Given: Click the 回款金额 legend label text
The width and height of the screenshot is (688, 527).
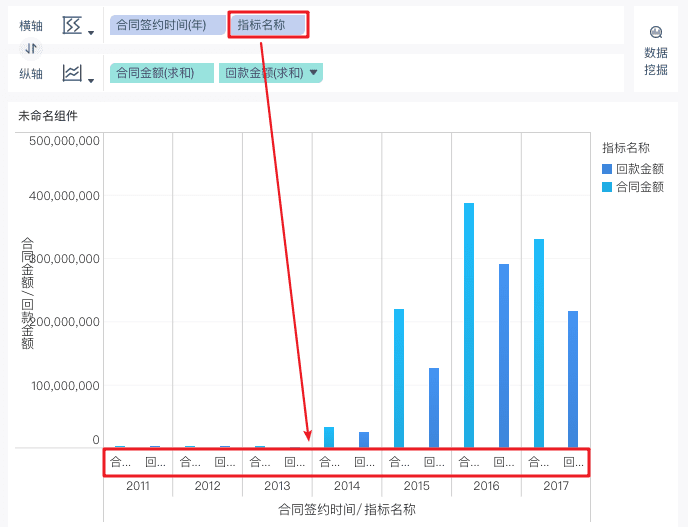Looking at the screenshot, I should [x=640, y=169].
